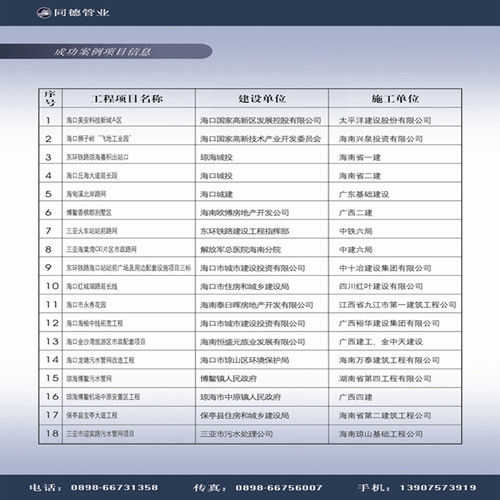Click the 建设单位 column header

pos(262,98)
